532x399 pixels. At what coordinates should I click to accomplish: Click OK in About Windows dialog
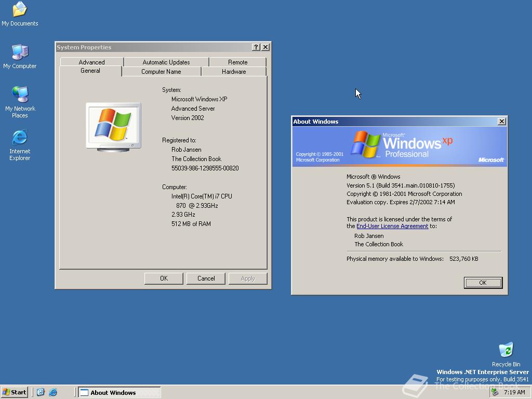tap(483, 283)
